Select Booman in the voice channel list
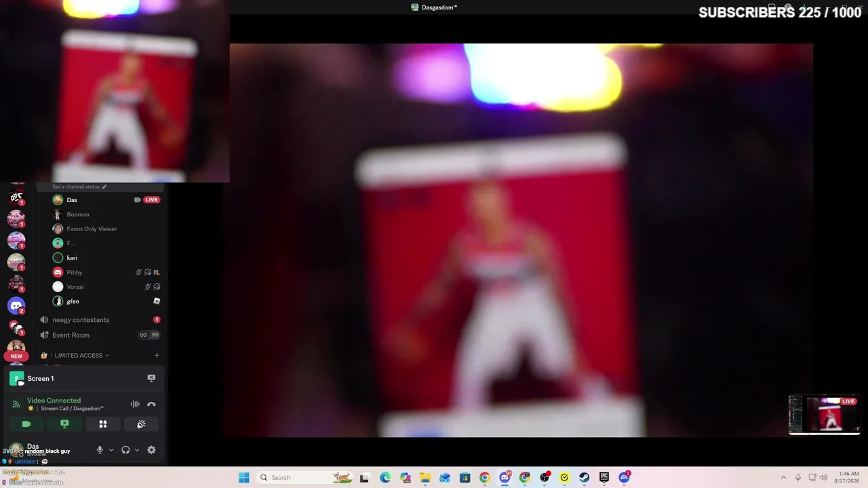Viewport: 868px width, 488px height. pos(107,214)
